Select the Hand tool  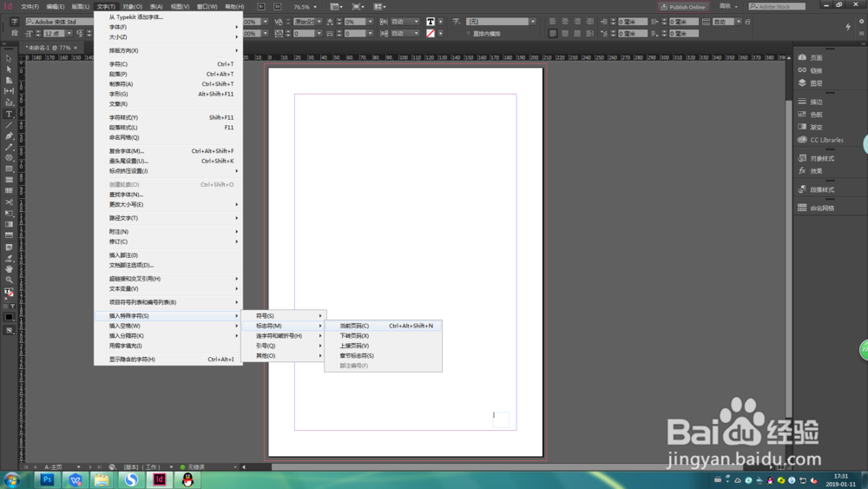coord(9,269)
